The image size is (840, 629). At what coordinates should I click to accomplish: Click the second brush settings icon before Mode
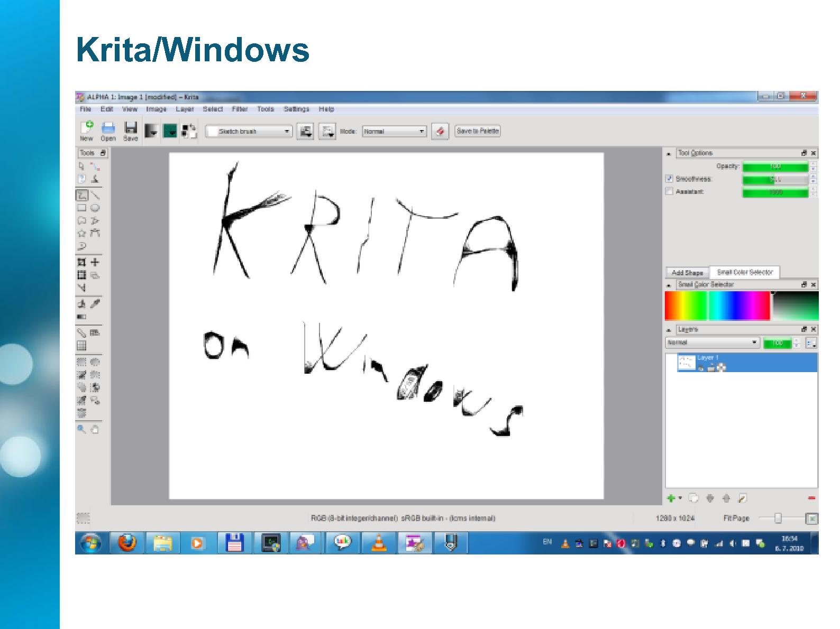tap(328, 131)
